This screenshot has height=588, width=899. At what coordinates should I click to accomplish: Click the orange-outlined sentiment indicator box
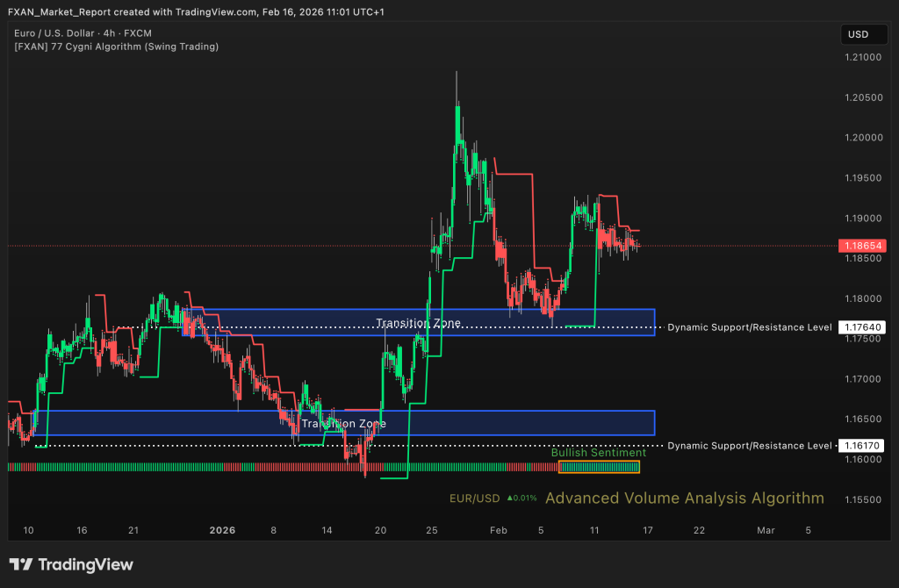tap(600, 467)
